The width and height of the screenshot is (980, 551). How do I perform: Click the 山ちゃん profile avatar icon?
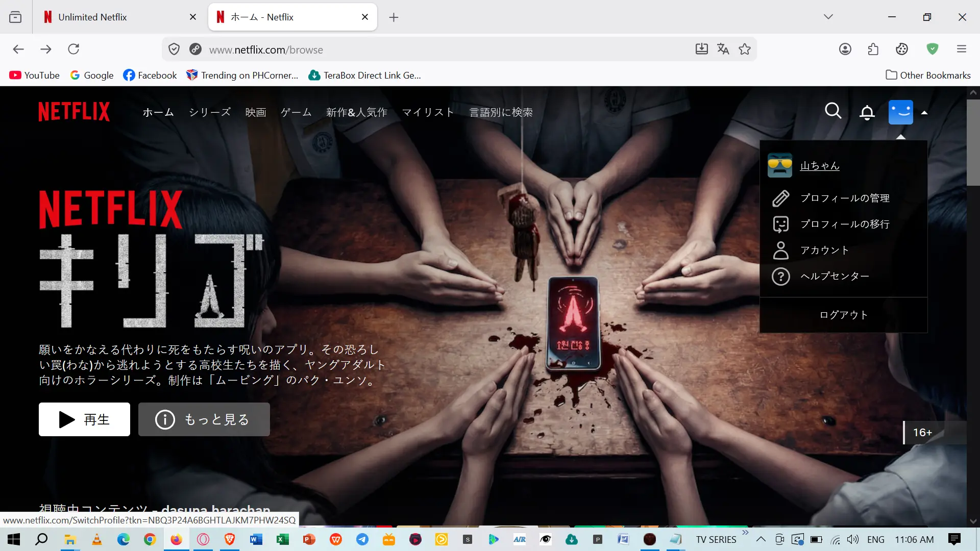(x=780, y=165)
